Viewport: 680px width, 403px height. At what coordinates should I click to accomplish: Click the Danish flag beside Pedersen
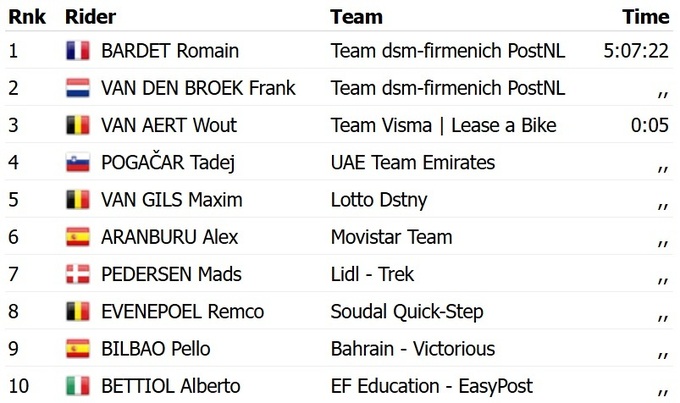[x=77, y=275]
